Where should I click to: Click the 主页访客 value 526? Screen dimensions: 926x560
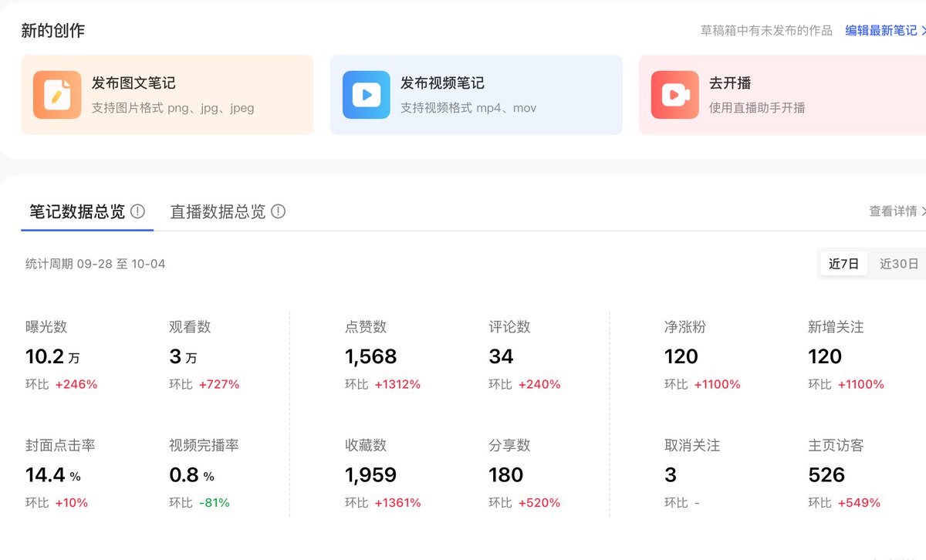tap(826, 475)
